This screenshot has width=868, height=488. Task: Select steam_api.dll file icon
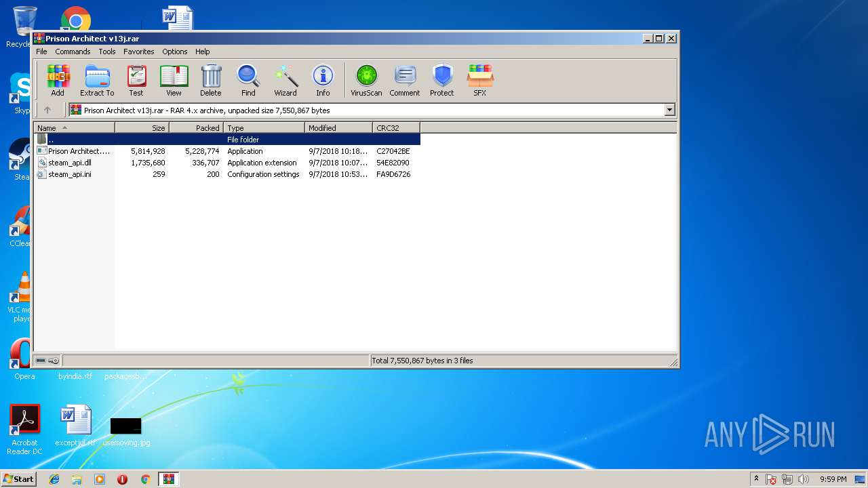(x=42, y=163)
